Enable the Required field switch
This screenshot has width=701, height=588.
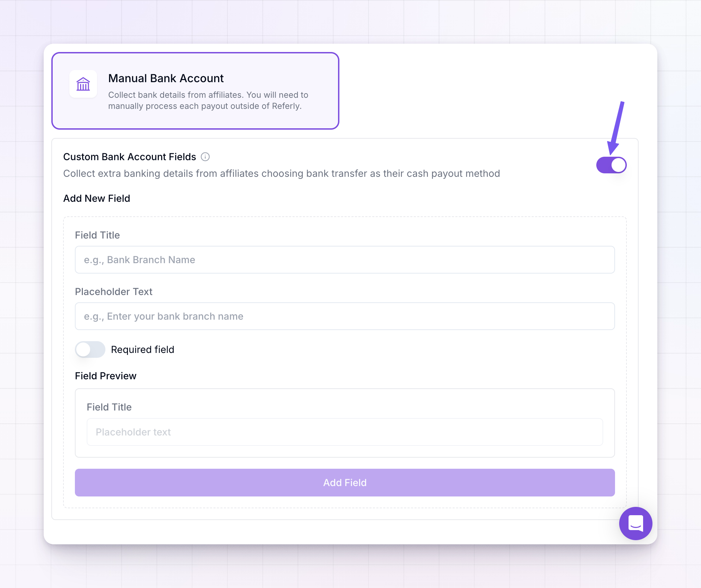point(90,349)
